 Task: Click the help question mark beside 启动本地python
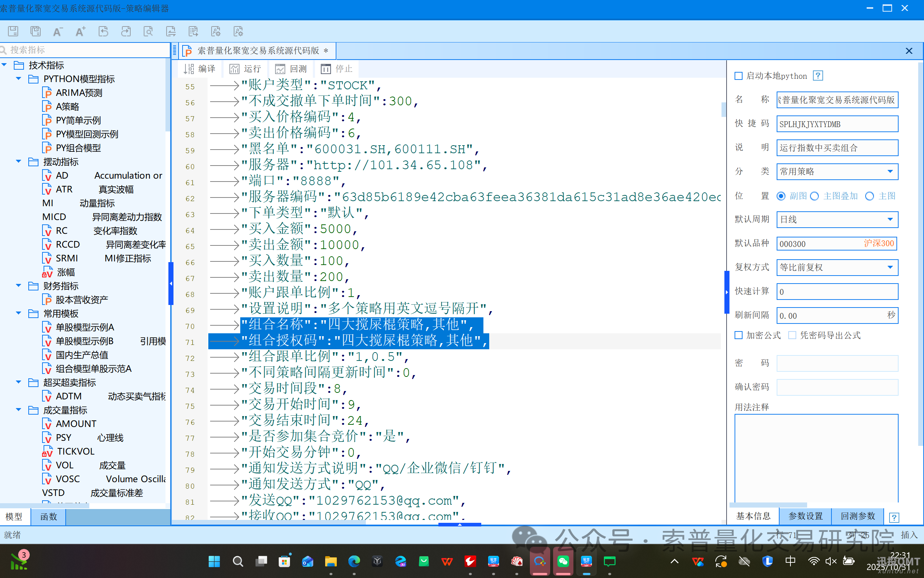click(817, 76)
